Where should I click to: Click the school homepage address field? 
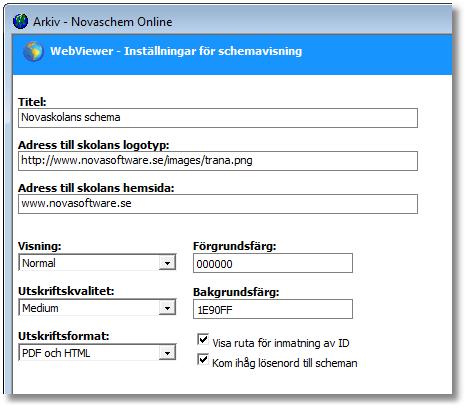coord(218,204)
